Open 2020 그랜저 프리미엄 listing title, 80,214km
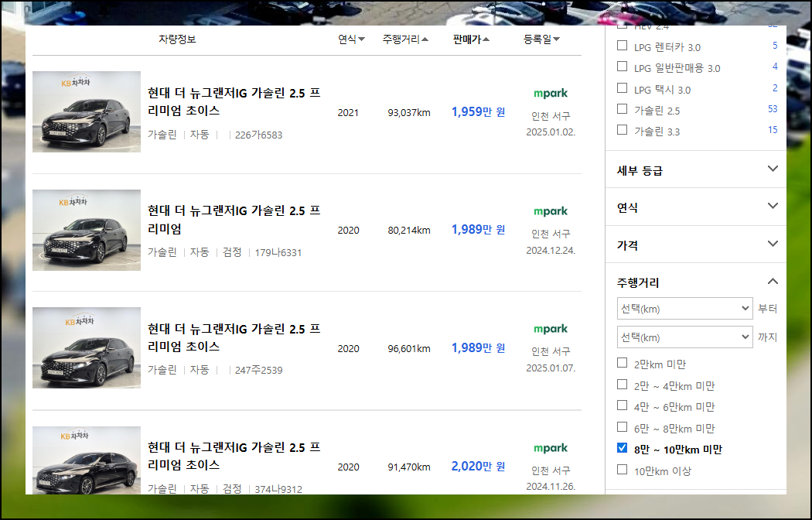The image size is (812, 520). pyautogui.click(x=234, y=220)
